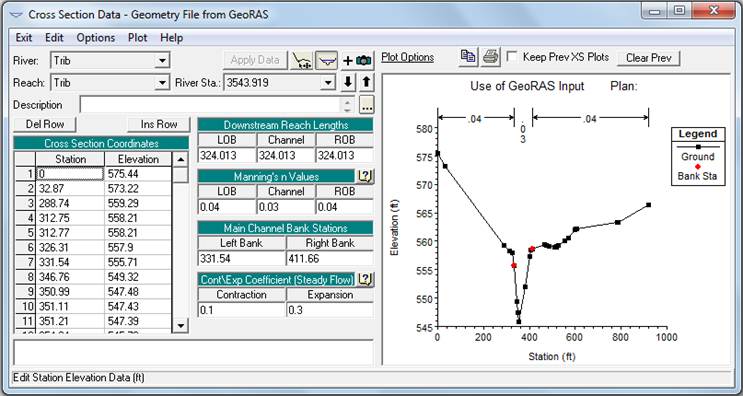The height and width of the screenshot is (396, 743).
Task: Open the River Sta. dropdown list
Action: tap(328, 83)
